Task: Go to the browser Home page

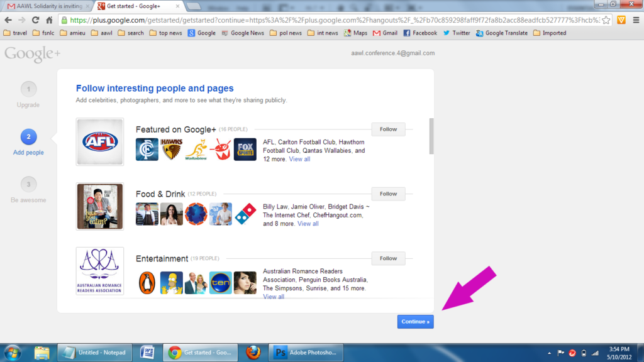Action: coord(49,20)
